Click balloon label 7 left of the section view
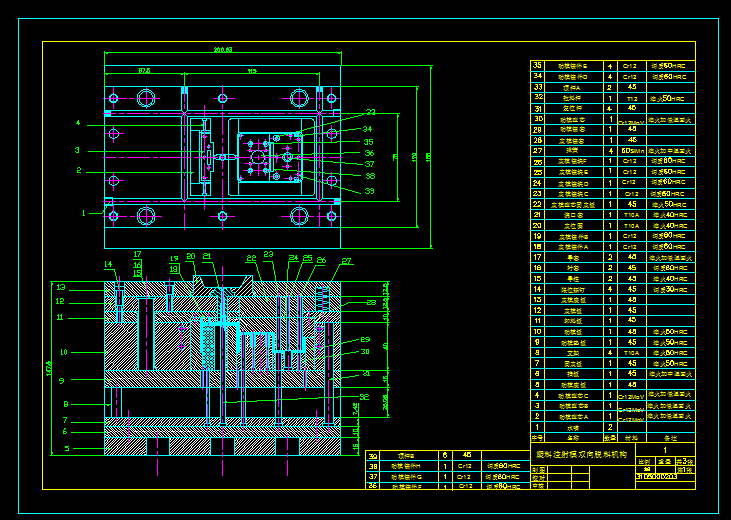Image resolution: width=731 pixels, height=520 pixels. (x=65, y=421)
